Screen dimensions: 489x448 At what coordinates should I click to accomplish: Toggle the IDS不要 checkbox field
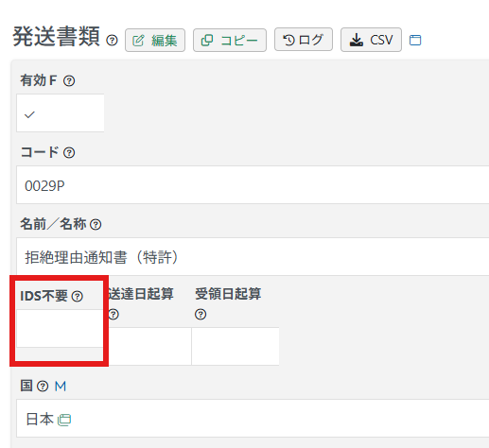pyautogui.click(x=60, y=328)
